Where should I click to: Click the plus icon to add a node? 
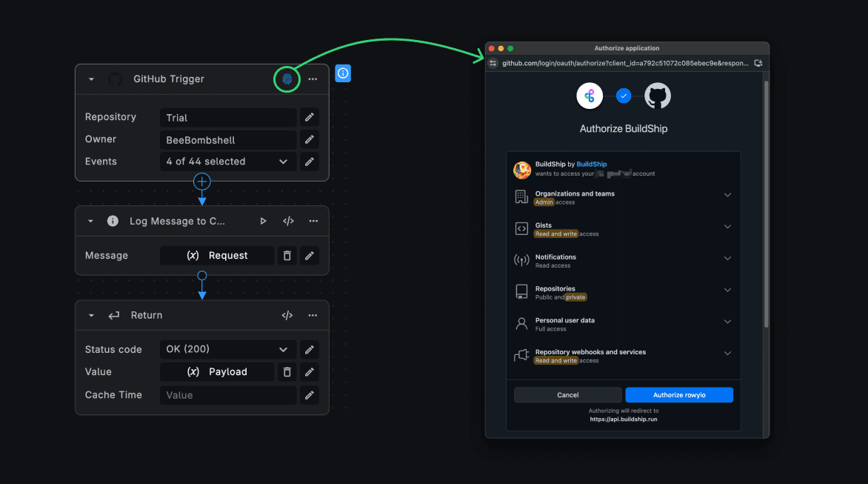point(202,180)
